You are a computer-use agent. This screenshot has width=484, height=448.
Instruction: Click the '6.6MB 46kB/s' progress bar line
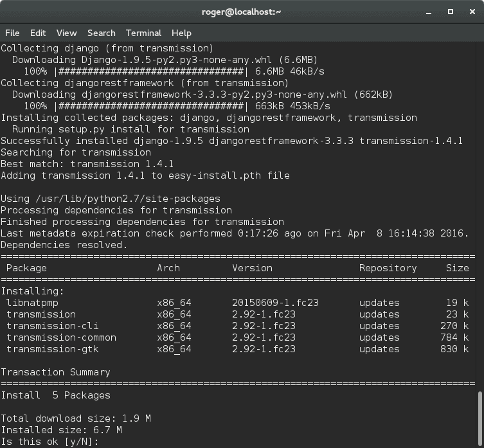pyautogui.click(x=174, y=71)
